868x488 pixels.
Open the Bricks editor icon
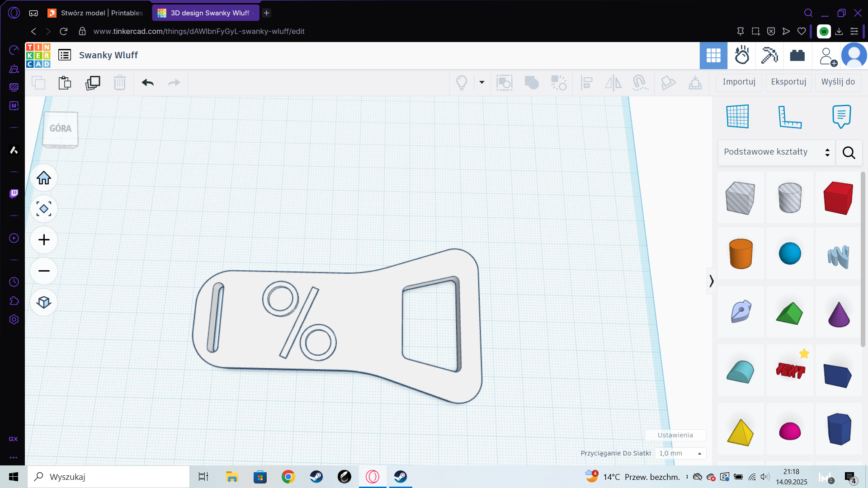(797, 56)
